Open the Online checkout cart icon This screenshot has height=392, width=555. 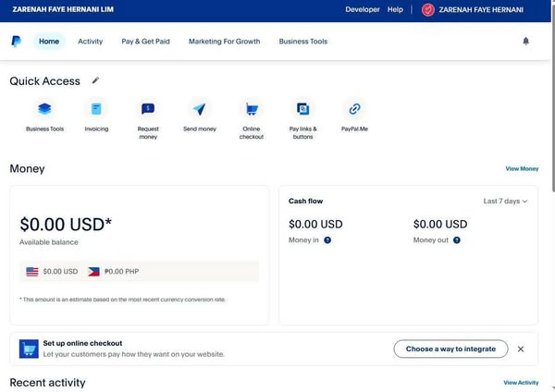pyautogui.click(x=252, y=109)
